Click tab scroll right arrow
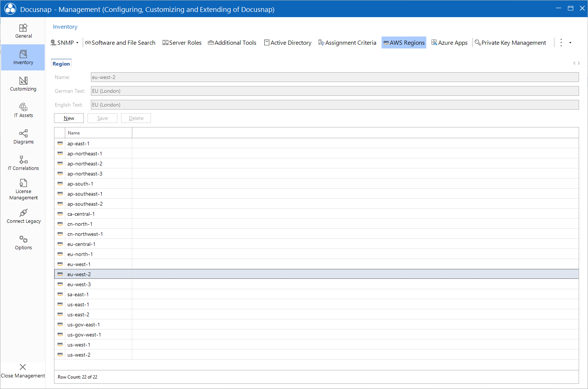 tap(579, 63)
